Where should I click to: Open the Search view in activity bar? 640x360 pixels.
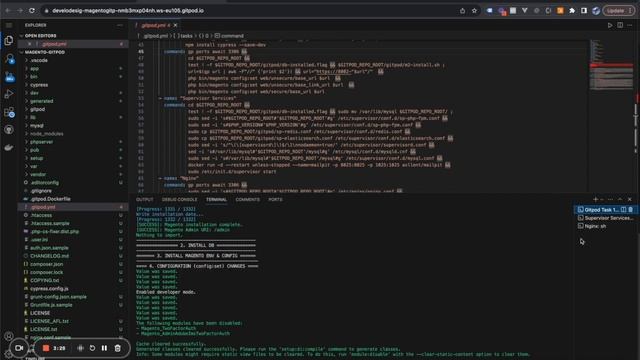pos(9,59)
